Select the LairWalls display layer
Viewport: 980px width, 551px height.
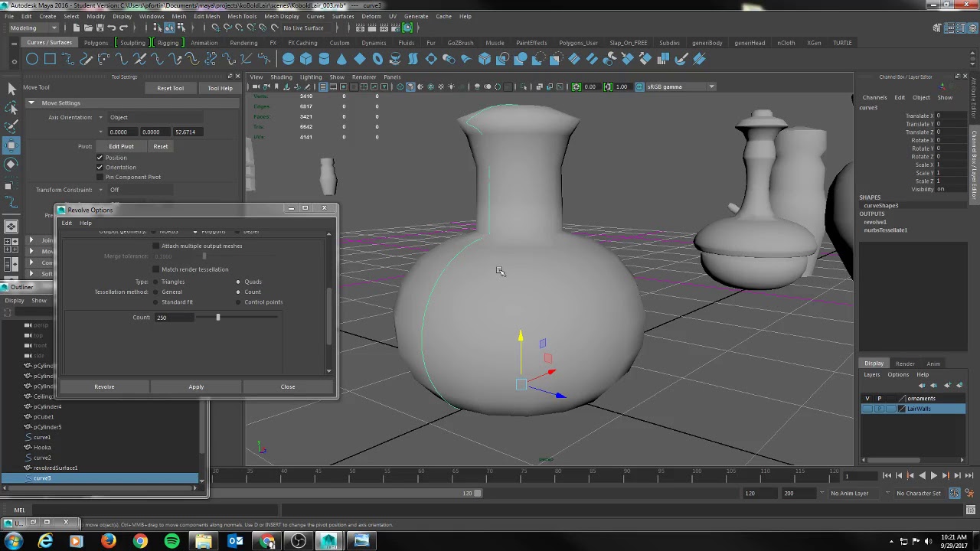(913, 409)
